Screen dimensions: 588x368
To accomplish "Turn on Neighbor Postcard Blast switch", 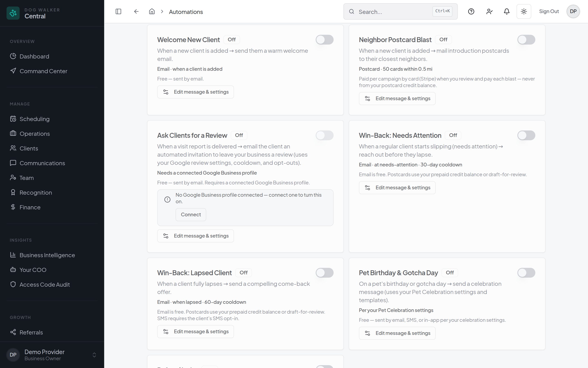I will coord(526,40).
